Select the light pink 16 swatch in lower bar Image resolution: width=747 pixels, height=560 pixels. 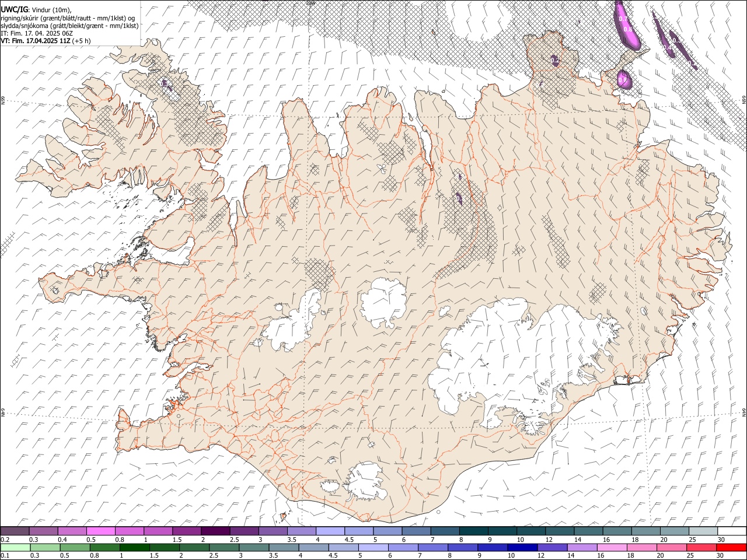(x=612, y=547)
